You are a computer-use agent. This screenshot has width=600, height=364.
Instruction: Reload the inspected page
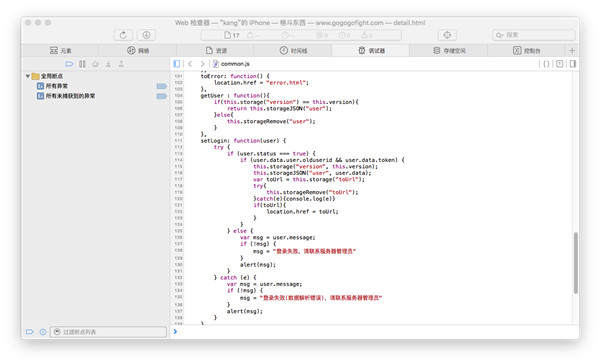(123, 35)
